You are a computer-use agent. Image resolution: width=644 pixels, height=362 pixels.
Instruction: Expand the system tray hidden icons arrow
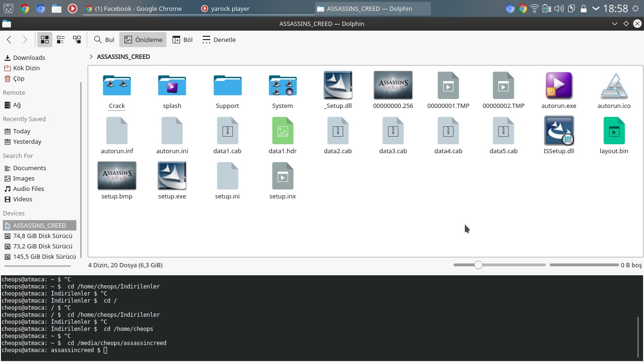596,8
